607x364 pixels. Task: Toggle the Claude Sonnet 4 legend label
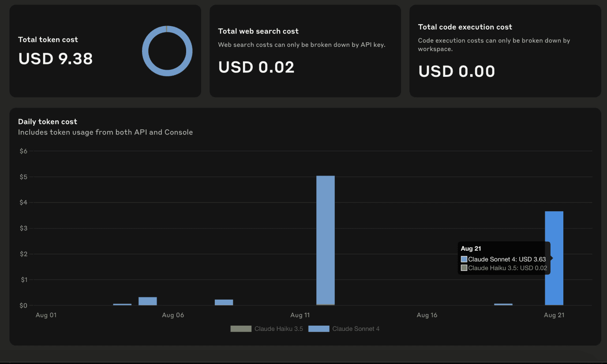tap(356, 329)
